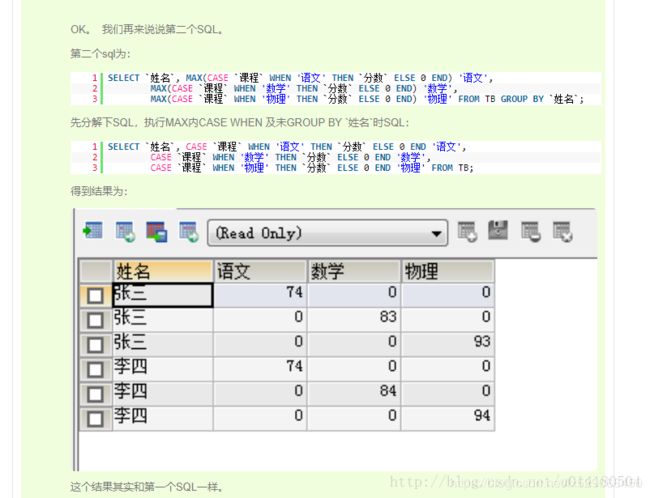Click the sentence starting with 'OK。我们再来说说'

point(147,29)
